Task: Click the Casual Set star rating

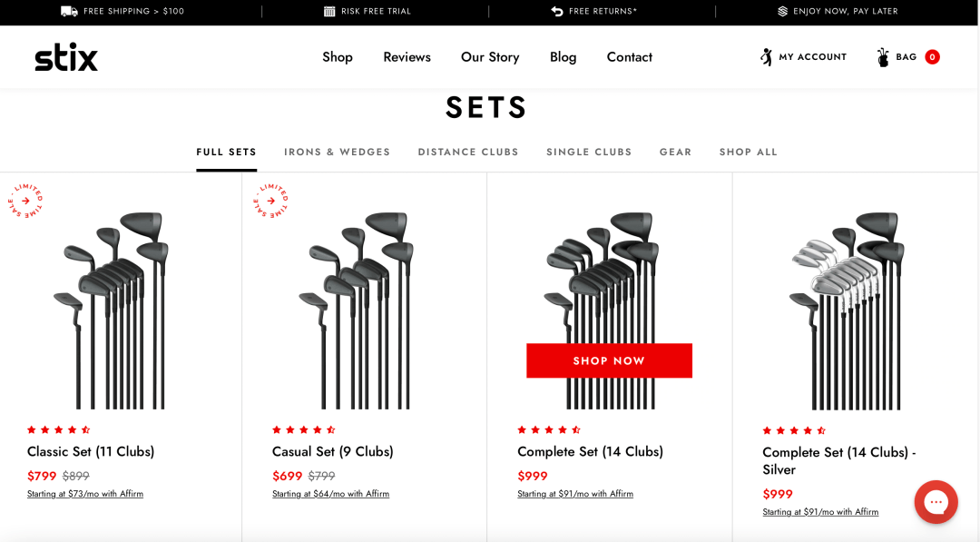Action: pyautogui.click(x=304, y=429)
